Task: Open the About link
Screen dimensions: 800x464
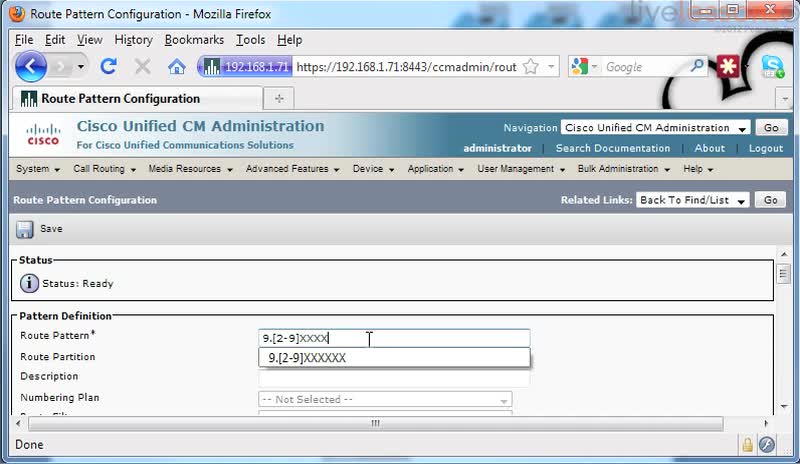Action: (709, 148)
